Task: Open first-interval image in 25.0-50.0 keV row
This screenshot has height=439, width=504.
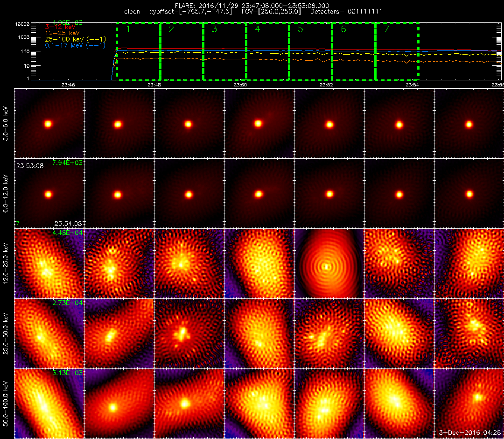Action: coord(49,333)
